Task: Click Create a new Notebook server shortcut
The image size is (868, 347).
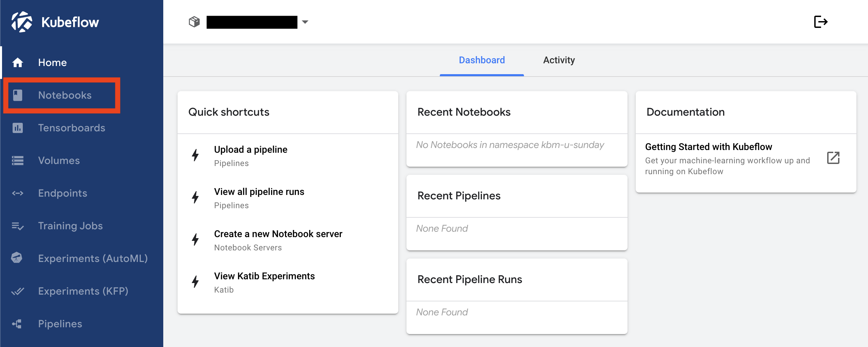Action: pyautogui.click(x=288, y=240)
